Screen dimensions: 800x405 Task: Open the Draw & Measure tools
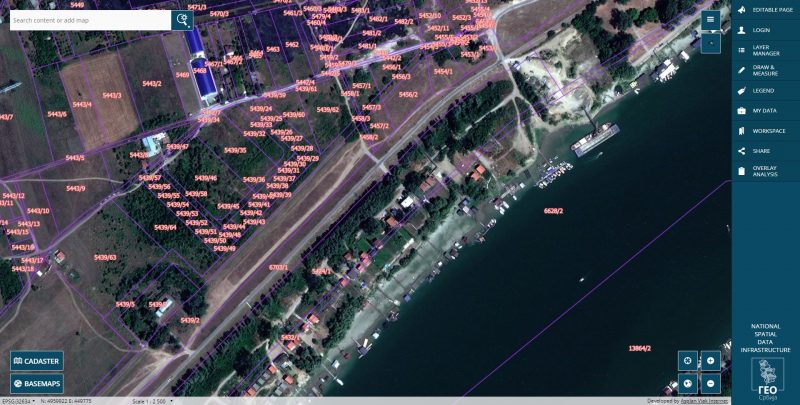click(x=766, y=70)
